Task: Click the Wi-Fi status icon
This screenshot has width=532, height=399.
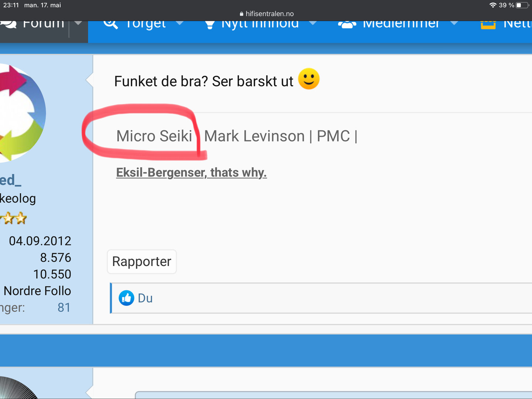Action: [x=492, y=5]
